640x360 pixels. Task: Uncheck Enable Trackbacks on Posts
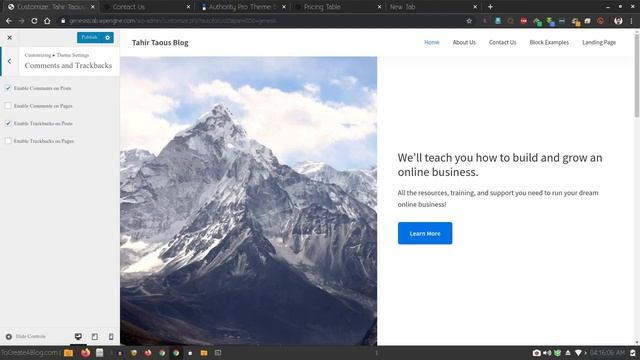point(8,123)
